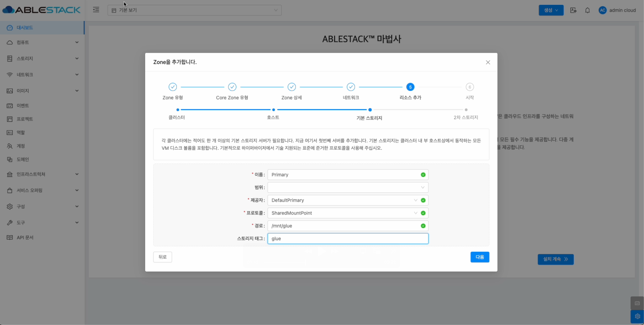Close the Zone 추가 dialog
This screenshot has height=325, width=644.
tap(488, 62)
